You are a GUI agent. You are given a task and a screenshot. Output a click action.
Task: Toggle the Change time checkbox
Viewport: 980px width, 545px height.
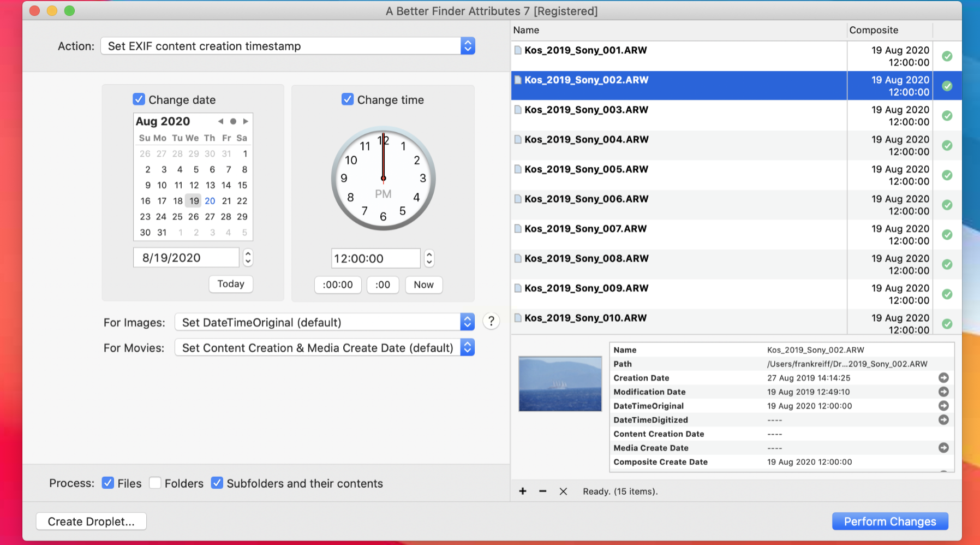[348, 99]
